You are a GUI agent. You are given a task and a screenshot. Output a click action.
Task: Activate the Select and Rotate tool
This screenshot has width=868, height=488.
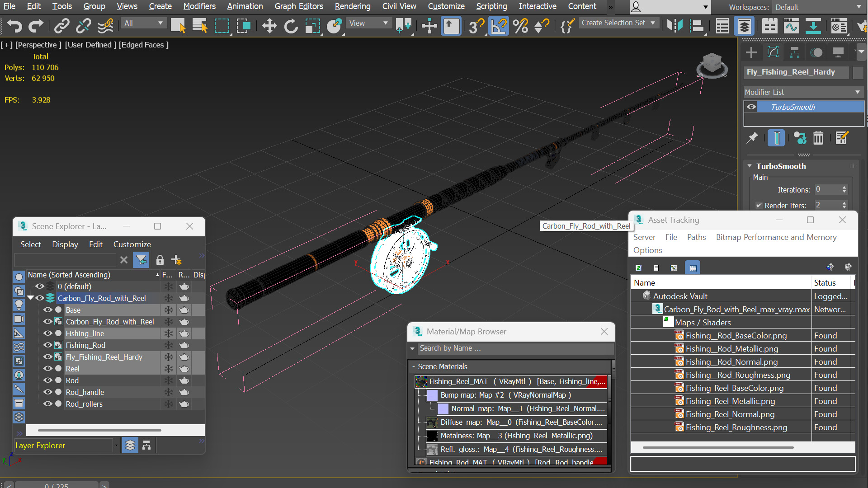pos(291,26)
